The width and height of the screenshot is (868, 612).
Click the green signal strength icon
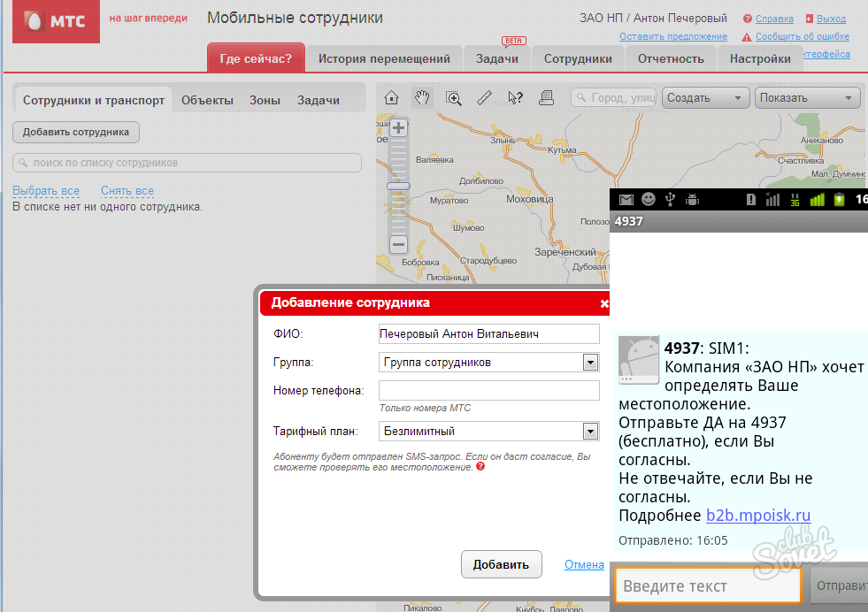tap(817, 200)
